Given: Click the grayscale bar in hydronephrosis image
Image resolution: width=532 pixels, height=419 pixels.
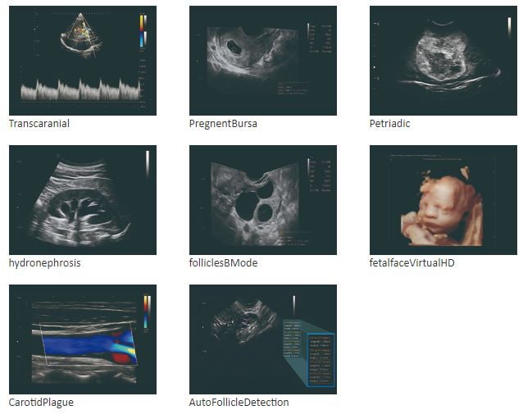Looking at the screenshot, I should click(148, 163).
